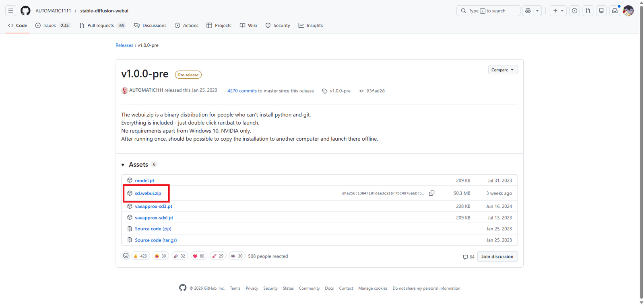644x305 pixels.
Task: Open the repositories icon in header
Action: pos(601,11)
